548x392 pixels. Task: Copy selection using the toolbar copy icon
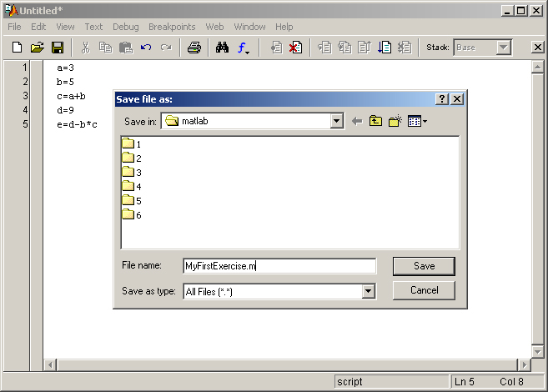(x=105, y=48)
